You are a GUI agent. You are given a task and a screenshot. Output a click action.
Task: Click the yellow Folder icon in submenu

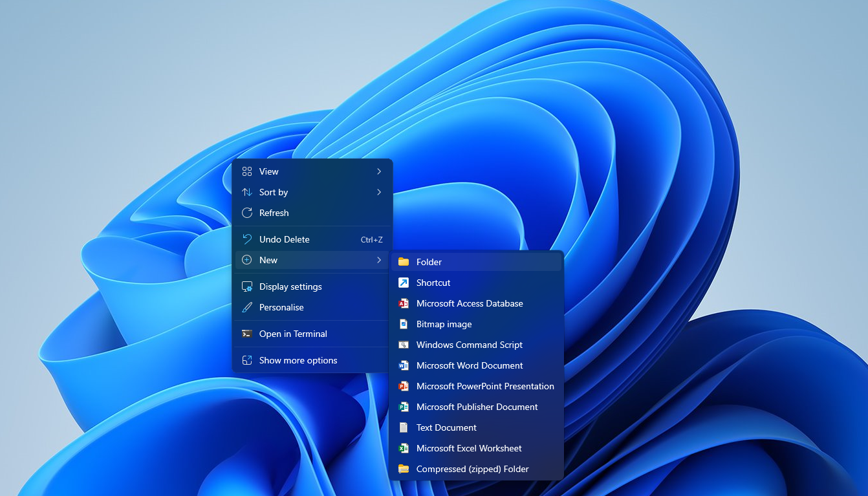pyautogui.click(x=404, y=262)
